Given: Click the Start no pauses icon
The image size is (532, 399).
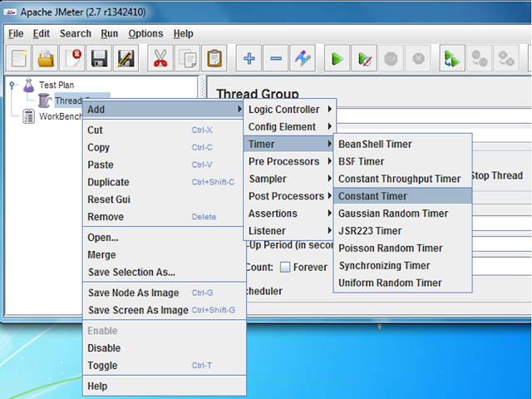Looking at the screenshot, I should click(x=364, y=58).
